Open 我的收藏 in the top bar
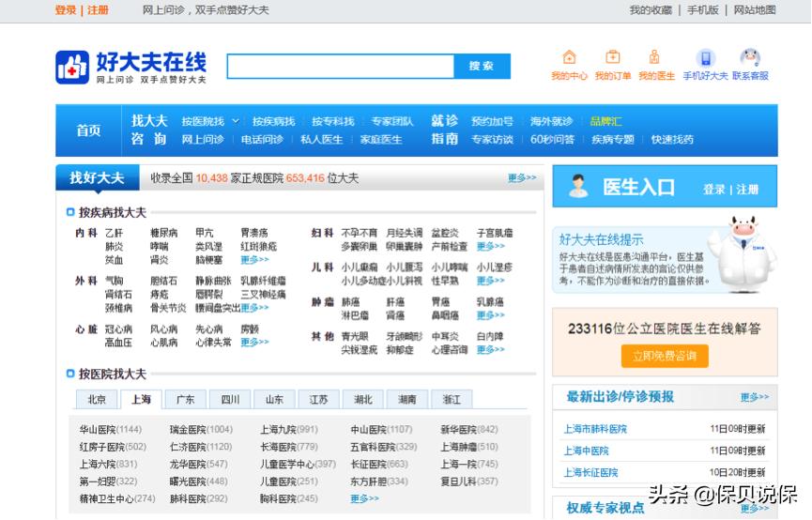The width and height of the screenshot is (812, 520). pos(651,9)
